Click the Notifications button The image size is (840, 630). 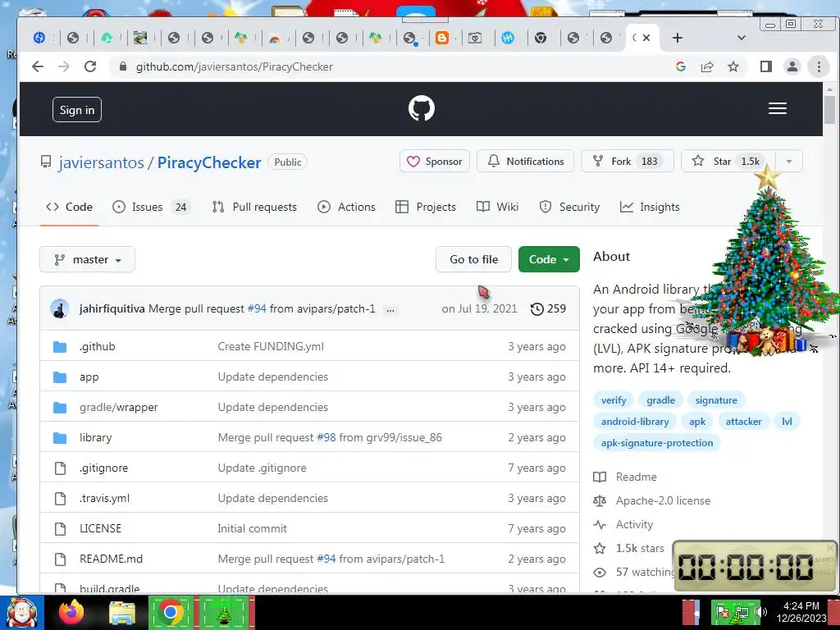[525, 162]
